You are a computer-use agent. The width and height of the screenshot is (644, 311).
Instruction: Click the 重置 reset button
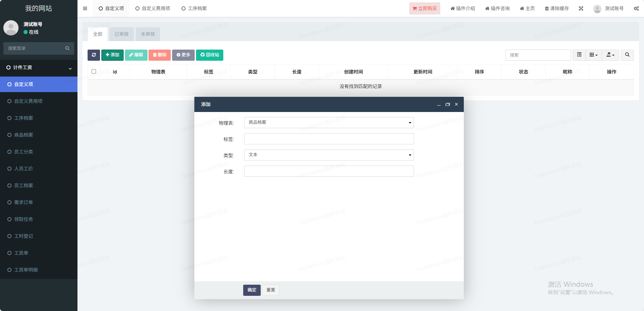[x=270, y=290]
